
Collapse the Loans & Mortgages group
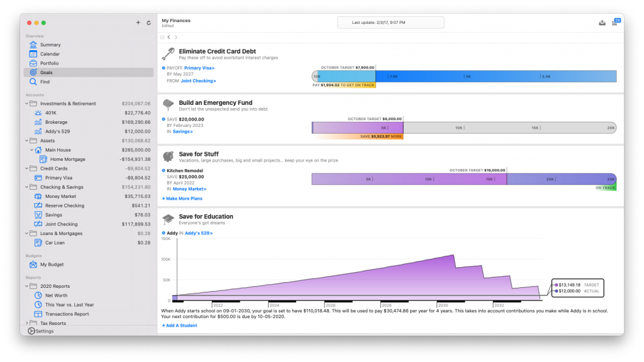tap(26, 233)
